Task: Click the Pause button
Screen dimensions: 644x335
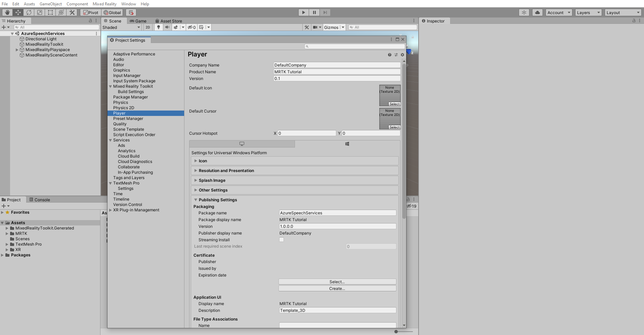Action: (314, 12)
